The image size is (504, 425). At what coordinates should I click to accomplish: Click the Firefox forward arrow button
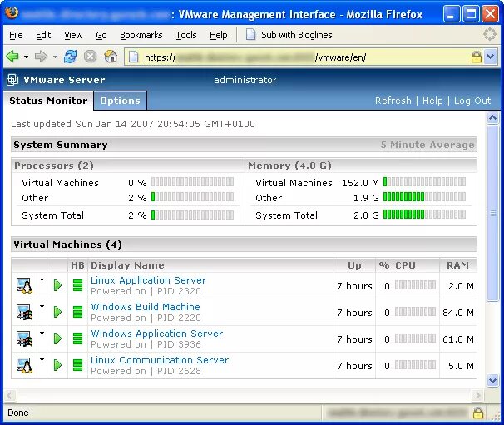(41, 57)
